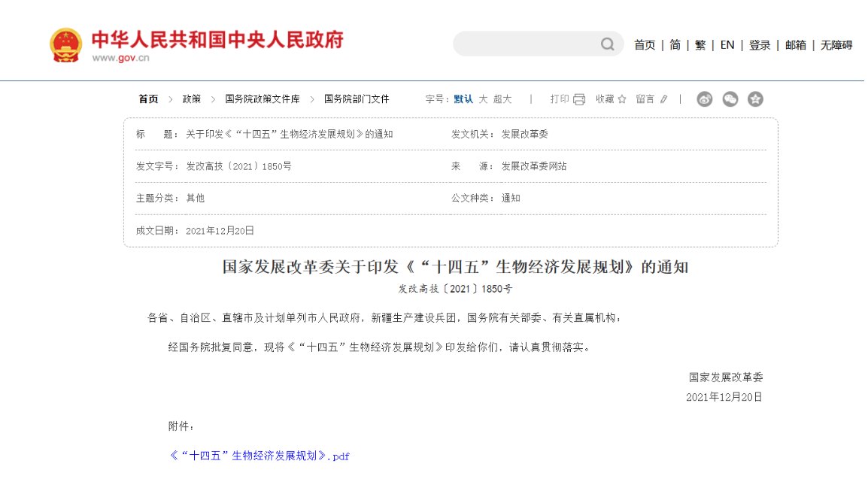
Task: Share the page via WeChat icon
Action: (x=730, y=99)
